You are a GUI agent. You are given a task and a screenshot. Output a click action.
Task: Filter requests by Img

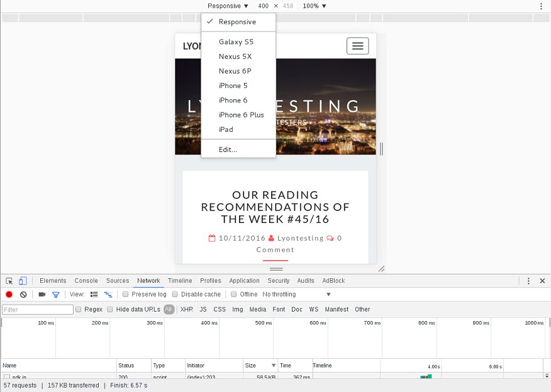238,309
